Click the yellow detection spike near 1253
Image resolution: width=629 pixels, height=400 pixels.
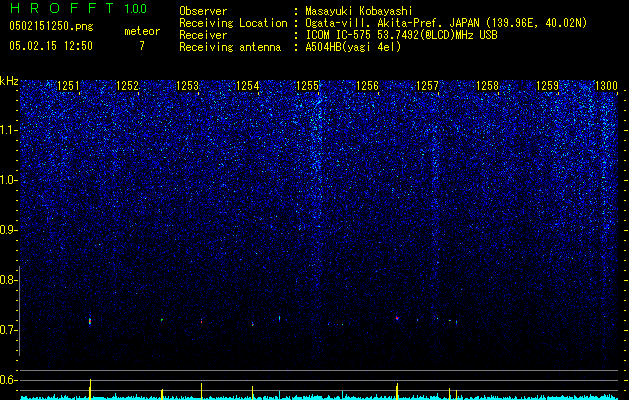[x=201, y=391]
